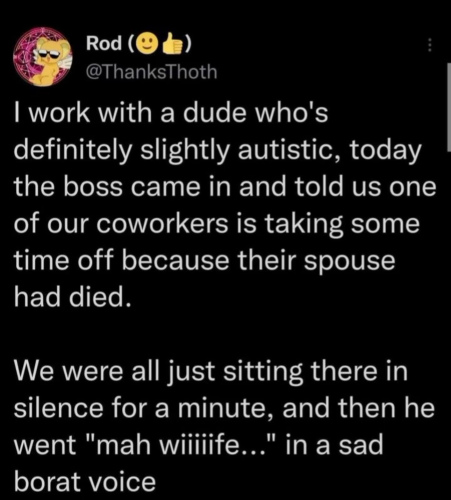Open the display name "Rod"

(104, 44)
